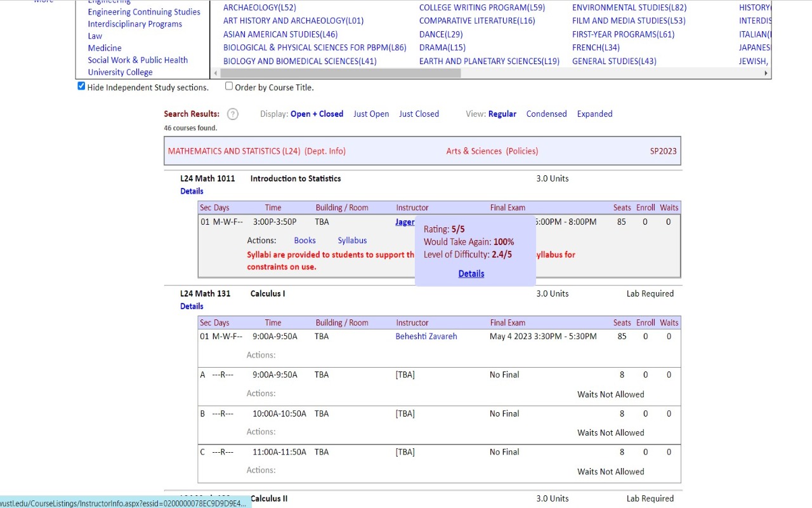Open BIOLOGY AND BIOMEDICAL SCIENCES(L41)

[300, 62]
